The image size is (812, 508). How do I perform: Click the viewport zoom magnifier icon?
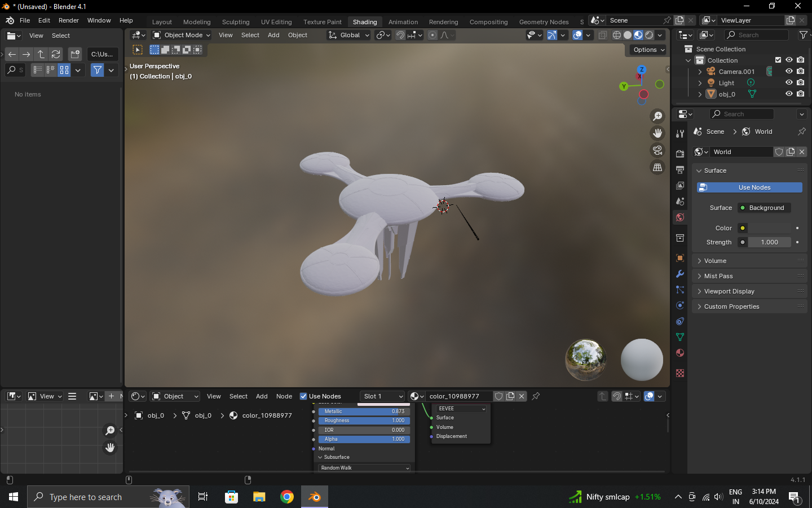(657, 116)
